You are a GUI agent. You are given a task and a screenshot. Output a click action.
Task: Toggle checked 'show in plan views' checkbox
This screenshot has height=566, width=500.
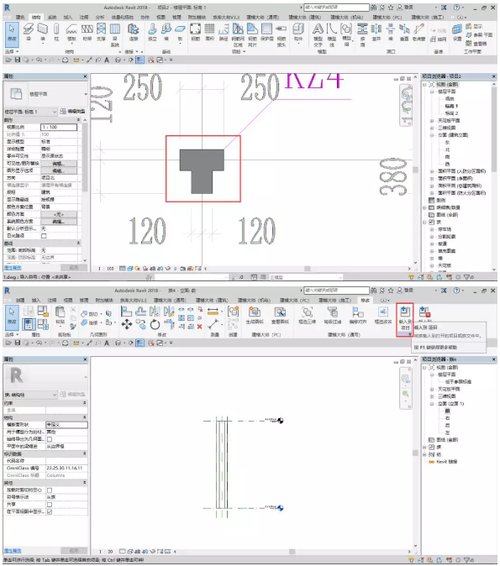(x=49, y=512)
